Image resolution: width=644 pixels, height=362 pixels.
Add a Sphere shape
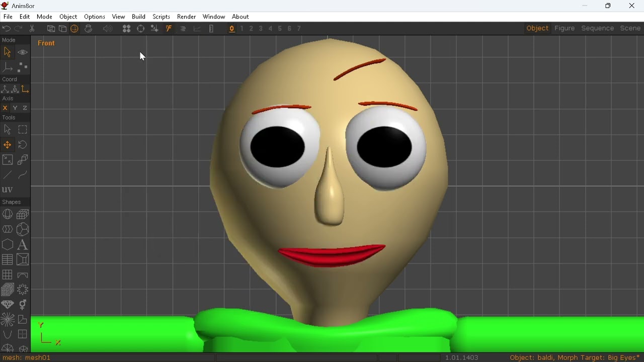(x=8, y=215)
